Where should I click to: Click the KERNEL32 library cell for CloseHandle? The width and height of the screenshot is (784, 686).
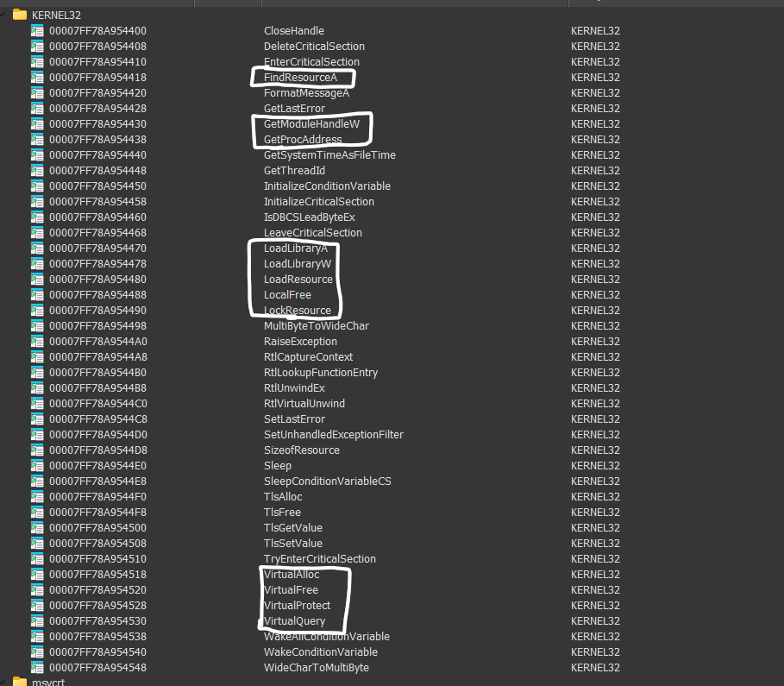click(x=595, y=31)
